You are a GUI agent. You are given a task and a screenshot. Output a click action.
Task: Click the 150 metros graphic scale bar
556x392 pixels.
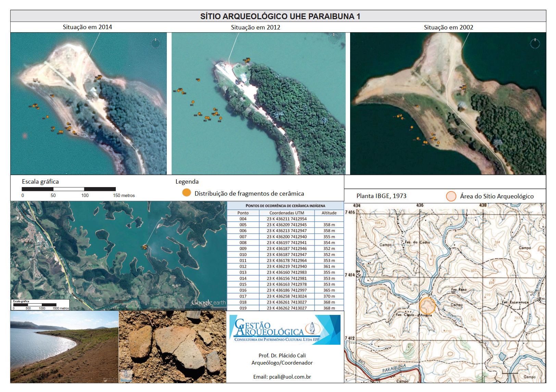(69, 189)
